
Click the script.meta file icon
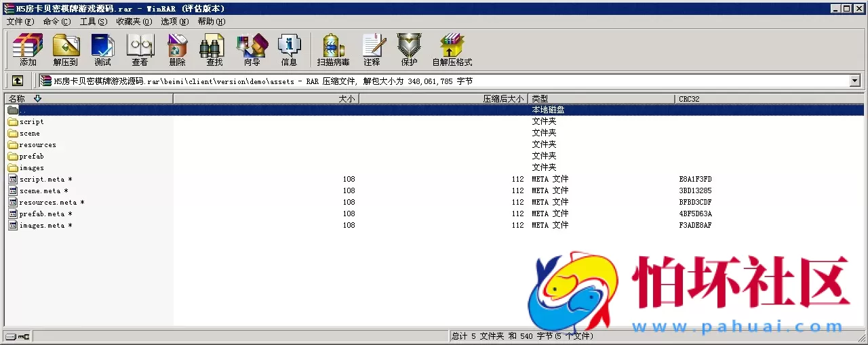tap(13, 180)
